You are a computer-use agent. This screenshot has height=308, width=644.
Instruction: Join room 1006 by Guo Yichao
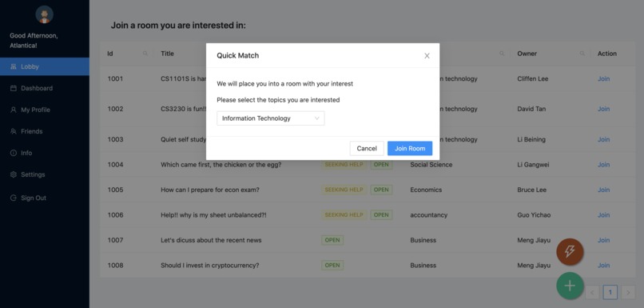pos(603,215)
